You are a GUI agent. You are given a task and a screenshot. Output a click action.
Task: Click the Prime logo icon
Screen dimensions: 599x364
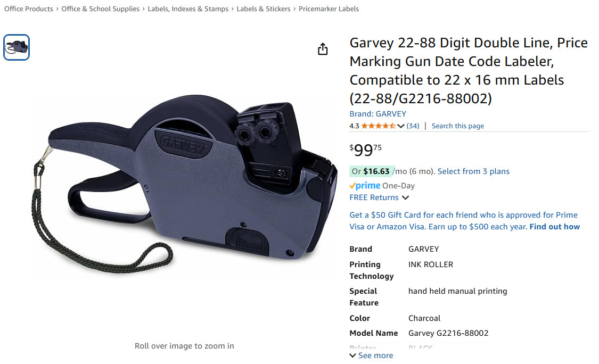pos(365,186)
